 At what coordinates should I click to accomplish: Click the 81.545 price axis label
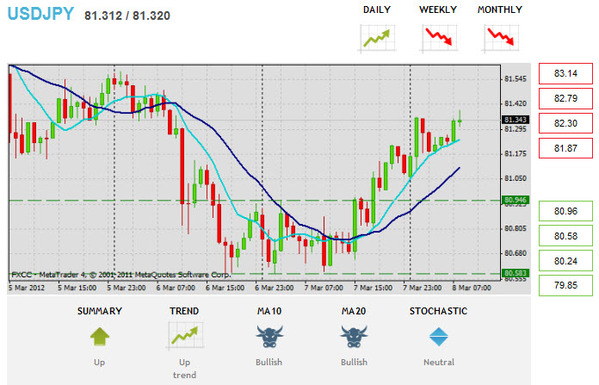(x=515, y=79)
